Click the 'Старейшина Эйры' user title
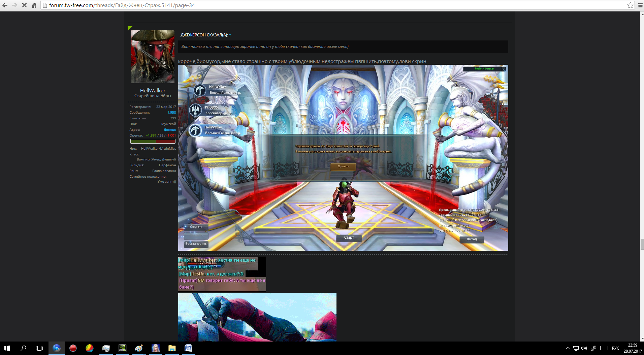 (153, 96)
